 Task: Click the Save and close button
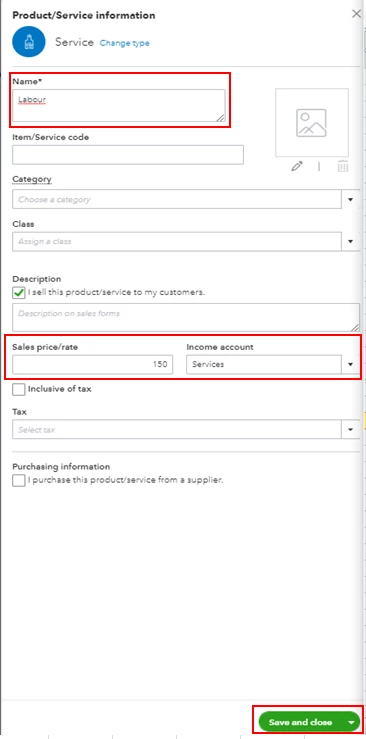point(301,722)
